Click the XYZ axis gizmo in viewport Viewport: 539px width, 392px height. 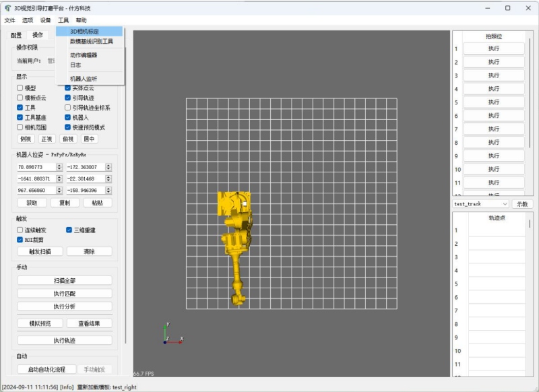170,335
